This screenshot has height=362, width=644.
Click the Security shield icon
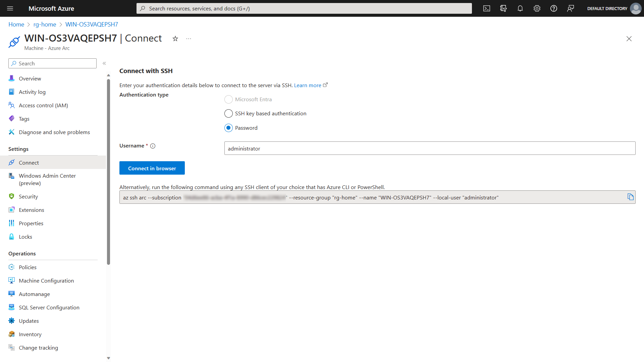click(12, 196)
